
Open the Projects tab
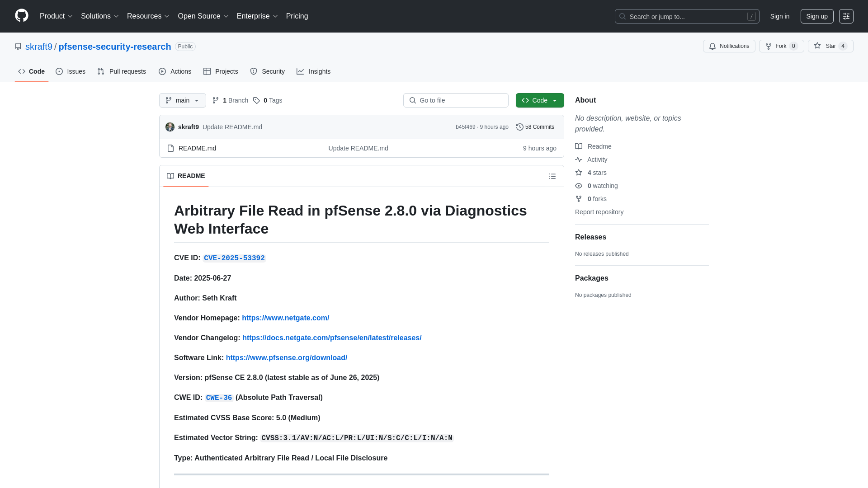coord(221,71)
